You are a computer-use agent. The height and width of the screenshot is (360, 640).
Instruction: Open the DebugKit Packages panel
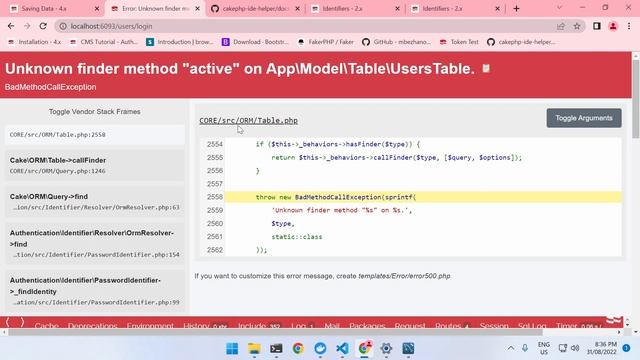click(367, 325)
